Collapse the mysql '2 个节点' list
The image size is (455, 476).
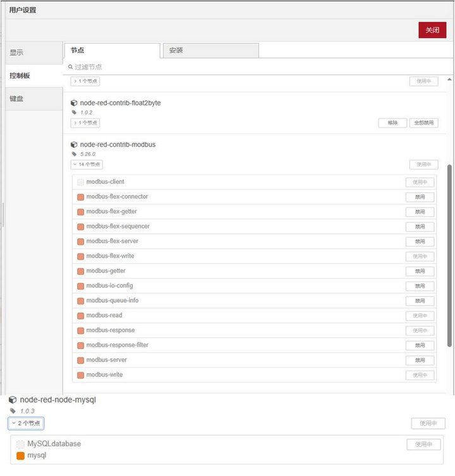[26, 424]
